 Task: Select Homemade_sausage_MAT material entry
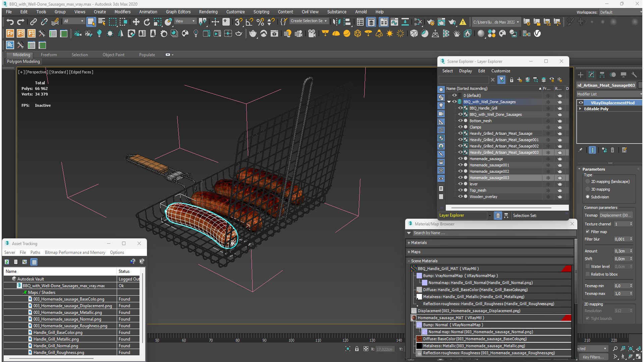click(491, 318)
